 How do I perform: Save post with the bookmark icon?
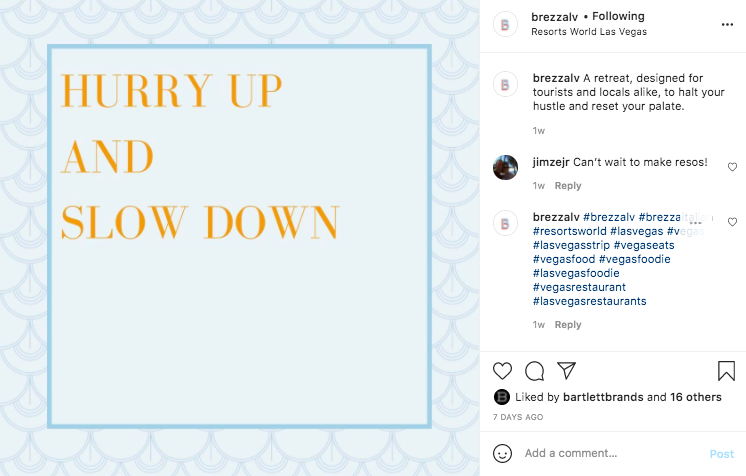[x=726, y=371]
